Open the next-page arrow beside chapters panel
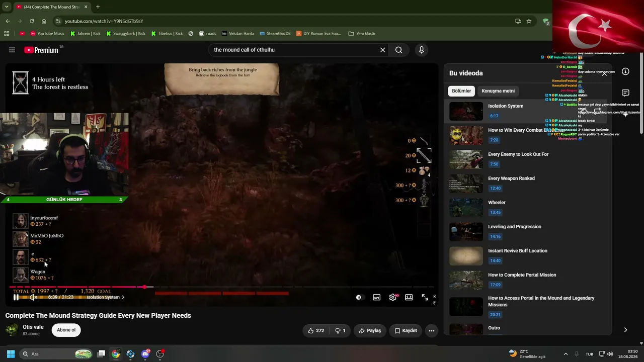The image size is (644, 362). pyautogui.click(x=625, y=330)
